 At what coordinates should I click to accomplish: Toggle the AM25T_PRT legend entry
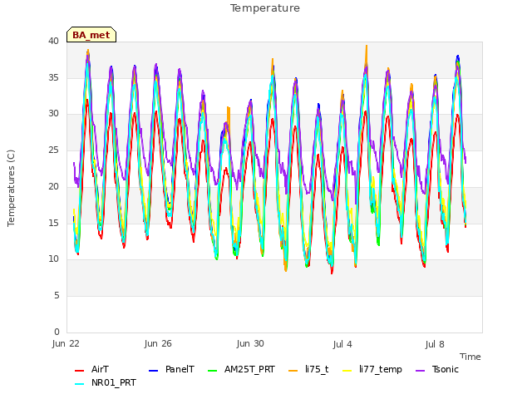(241, 369)
